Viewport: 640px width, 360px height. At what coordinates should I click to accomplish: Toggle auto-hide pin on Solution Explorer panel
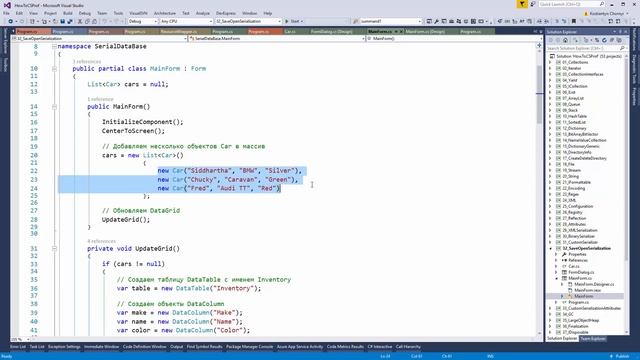pyautogui.click(x=620, y=31)
